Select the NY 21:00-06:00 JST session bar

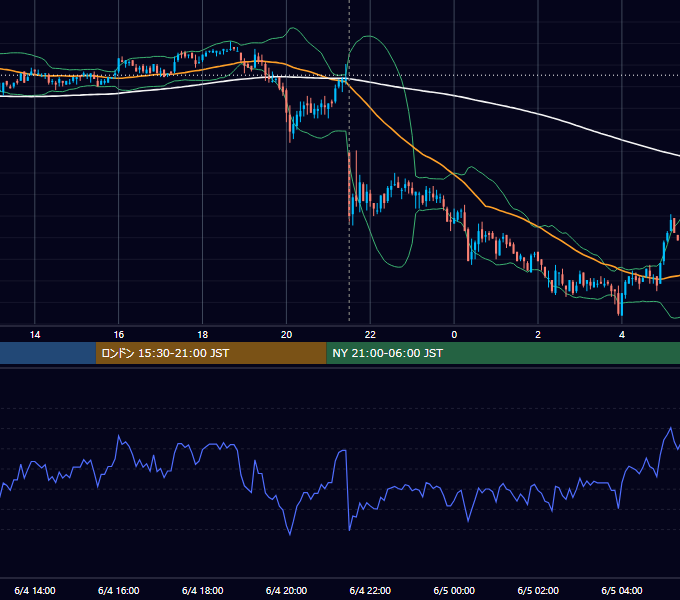coord(503,353)
